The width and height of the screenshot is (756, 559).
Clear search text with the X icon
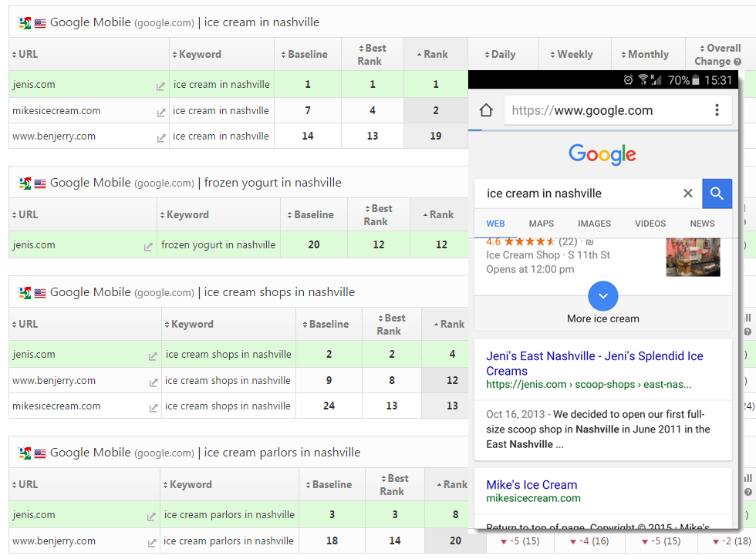[x=687, y=194]
